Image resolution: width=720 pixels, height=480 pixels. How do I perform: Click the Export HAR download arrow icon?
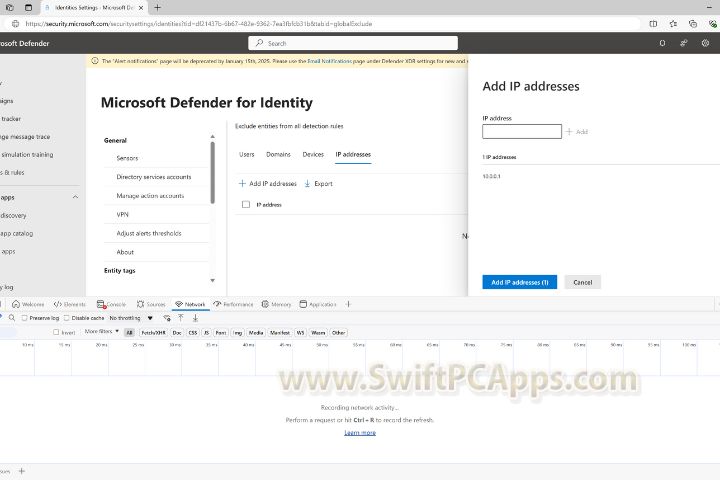(x=195, y=318)
